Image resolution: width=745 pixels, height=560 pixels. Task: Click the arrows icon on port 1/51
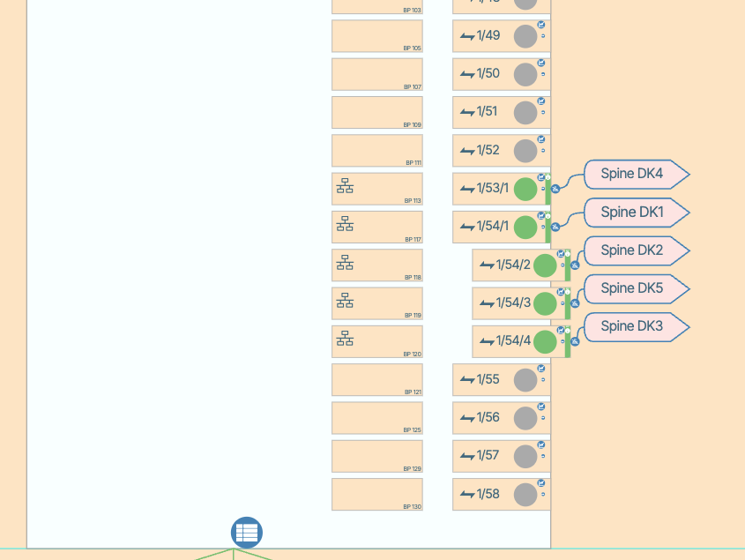coord(467,112)
